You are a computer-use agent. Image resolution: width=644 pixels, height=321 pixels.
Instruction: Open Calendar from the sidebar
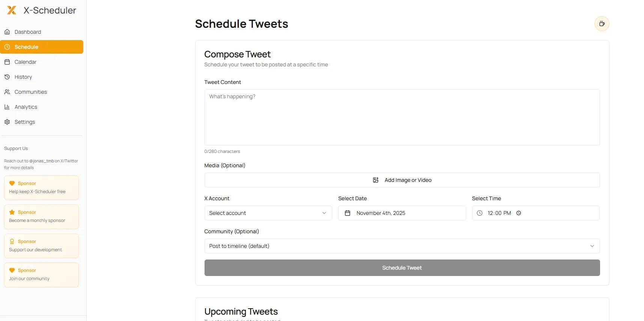click(26, 62)
